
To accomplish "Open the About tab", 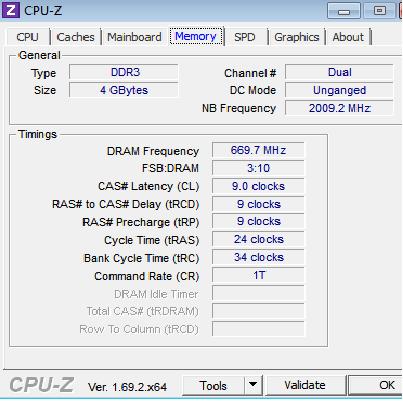I will click(348, 37).
